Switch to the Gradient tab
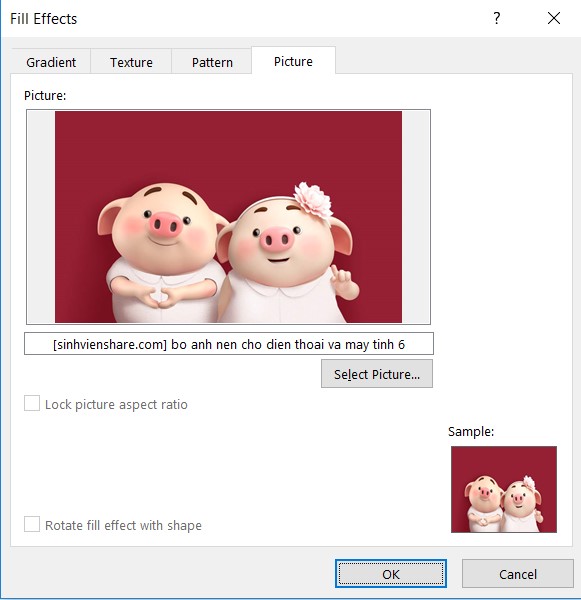 51,62
